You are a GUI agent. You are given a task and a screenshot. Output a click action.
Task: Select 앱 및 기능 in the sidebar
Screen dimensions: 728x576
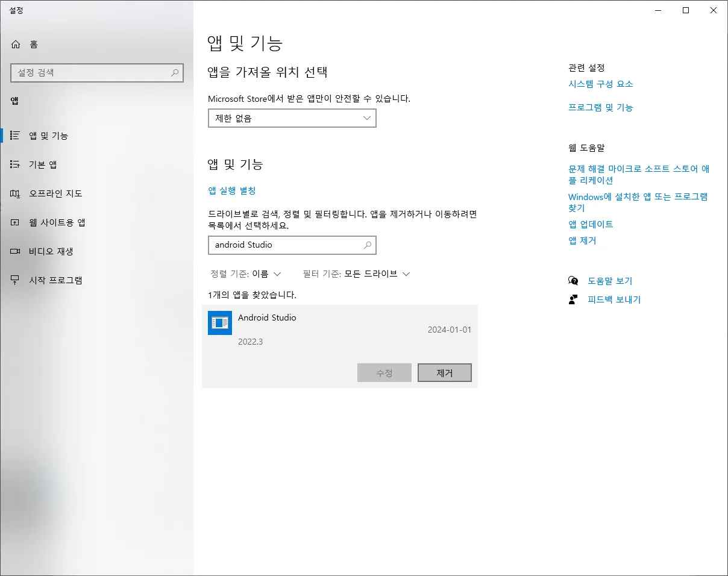click(96, 136)
